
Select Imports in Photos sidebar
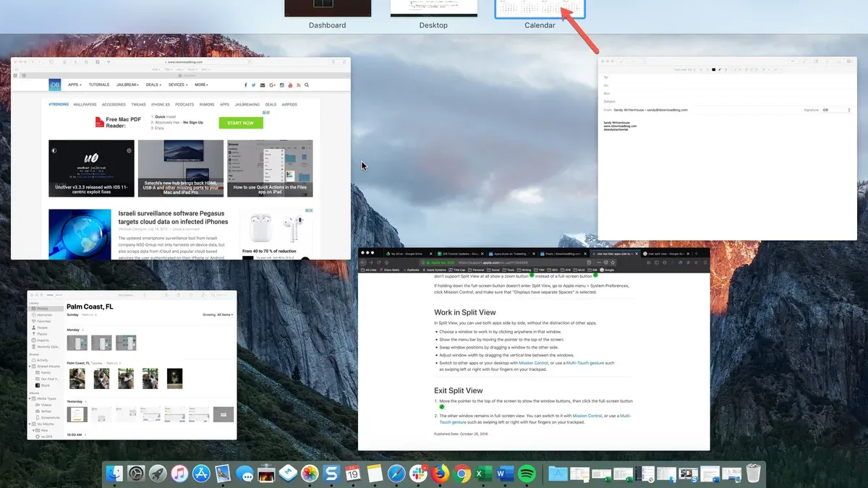[x=42, y=341]
